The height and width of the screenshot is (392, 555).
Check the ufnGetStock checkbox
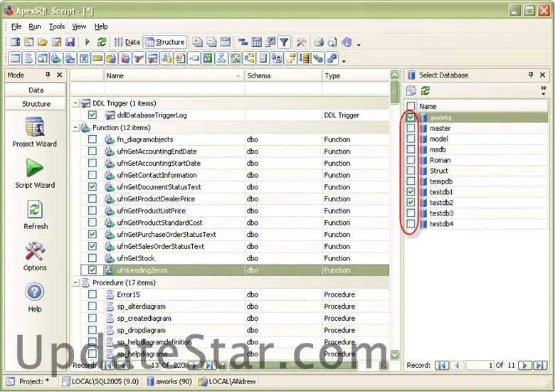click(x=92, y=258)
